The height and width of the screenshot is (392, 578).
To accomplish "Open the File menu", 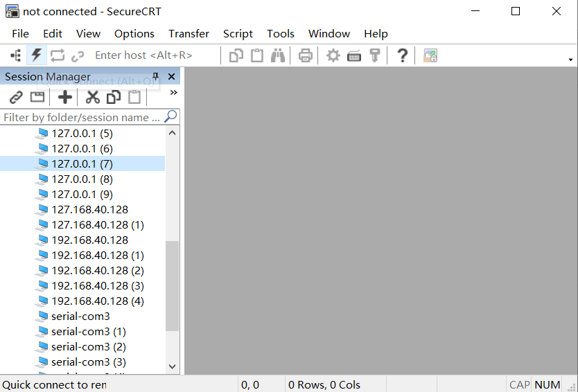I will pyautogui.click(x=20, y=33).
